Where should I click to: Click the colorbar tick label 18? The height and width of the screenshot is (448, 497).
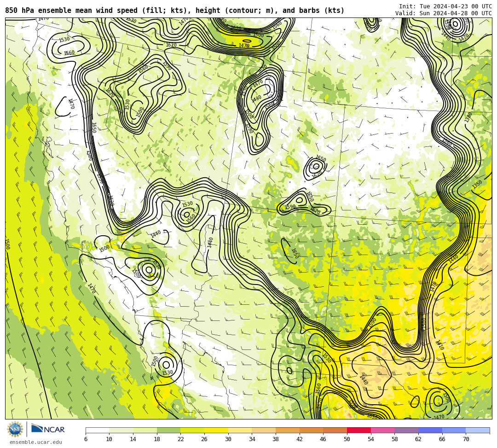click(157, 439)
